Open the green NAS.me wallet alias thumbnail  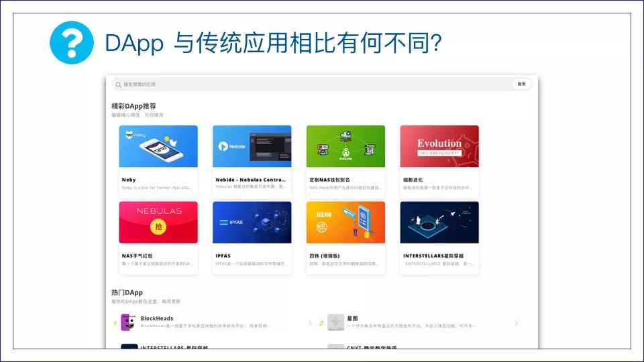click(345, 146)
